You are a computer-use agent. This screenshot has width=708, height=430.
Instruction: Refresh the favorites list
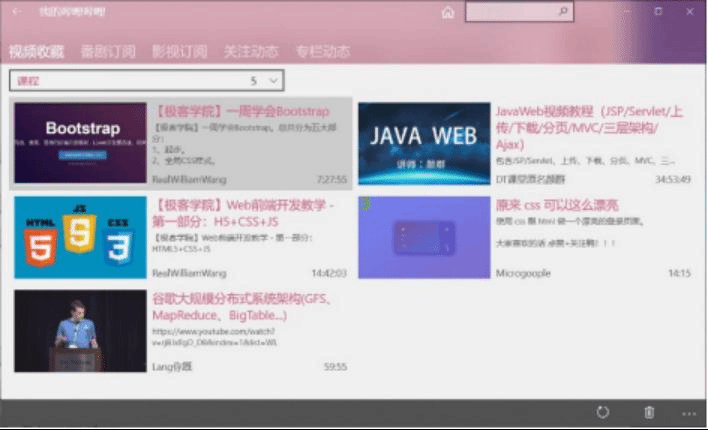pyautogui.click(x=602, y=412)
